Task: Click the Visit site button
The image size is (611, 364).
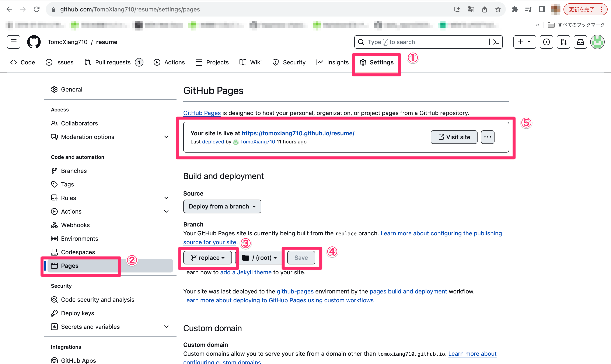Action: pyautogui.click(x=454, y=137)
